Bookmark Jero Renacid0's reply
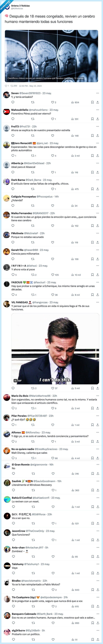The height and width of the screenshot is (644, 103). click(92, 155)
